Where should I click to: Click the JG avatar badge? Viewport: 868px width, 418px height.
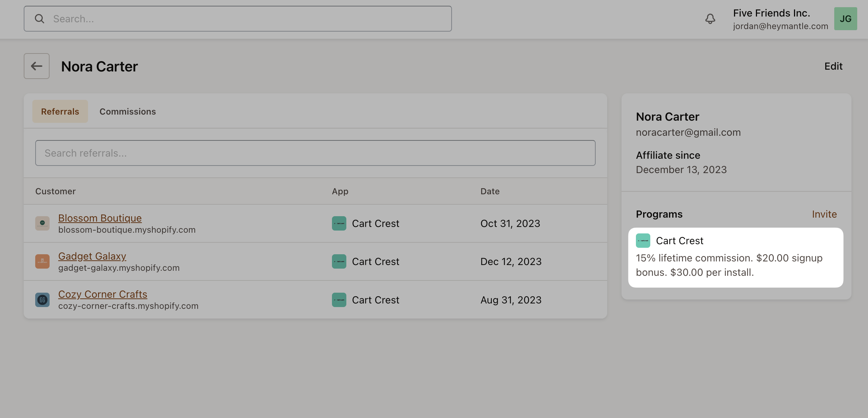click(845, 18)
